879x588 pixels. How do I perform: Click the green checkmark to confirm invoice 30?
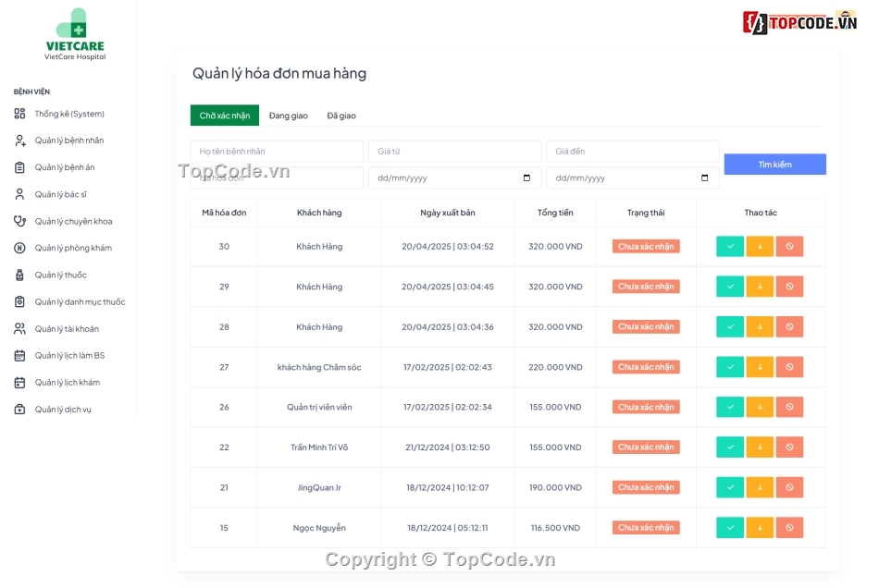[728, 246]
